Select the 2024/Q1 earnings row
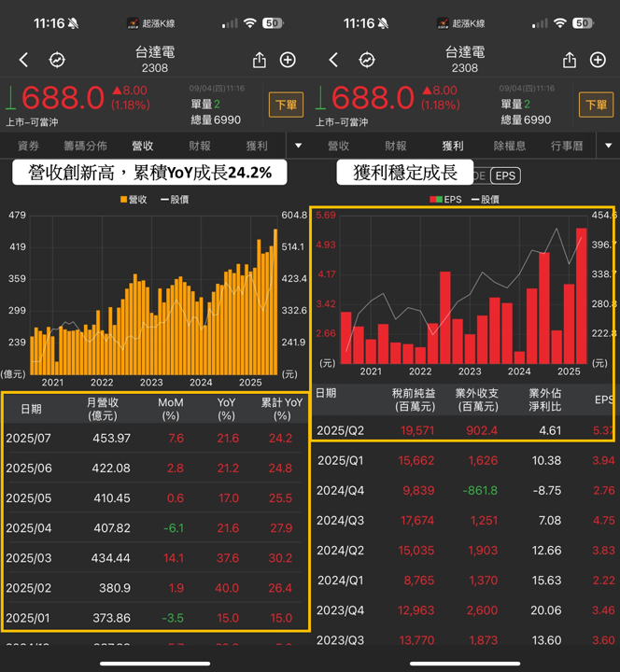 pyautogui.click(x=465, y=581)
